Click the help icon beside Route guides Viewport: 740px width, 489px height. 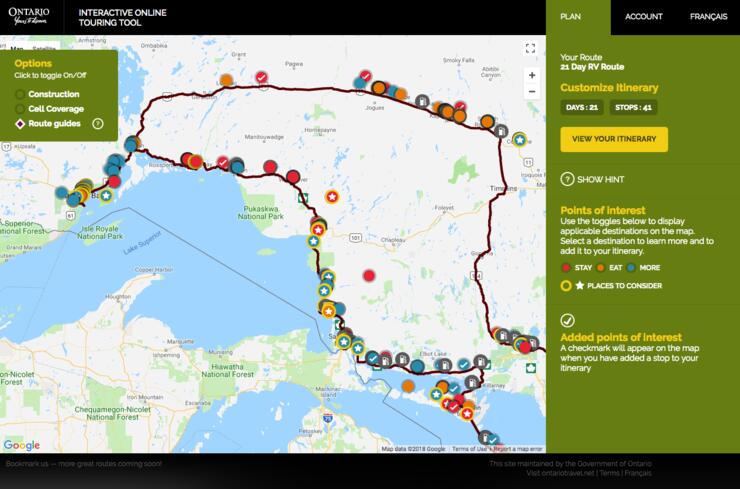coord(98,124)
